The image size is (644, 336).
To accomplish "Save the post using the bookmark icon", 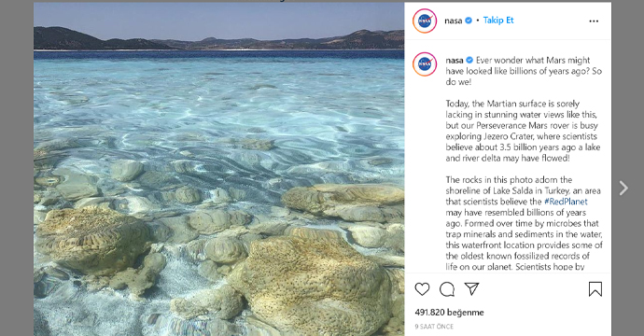I will click(x=595, y=289).
